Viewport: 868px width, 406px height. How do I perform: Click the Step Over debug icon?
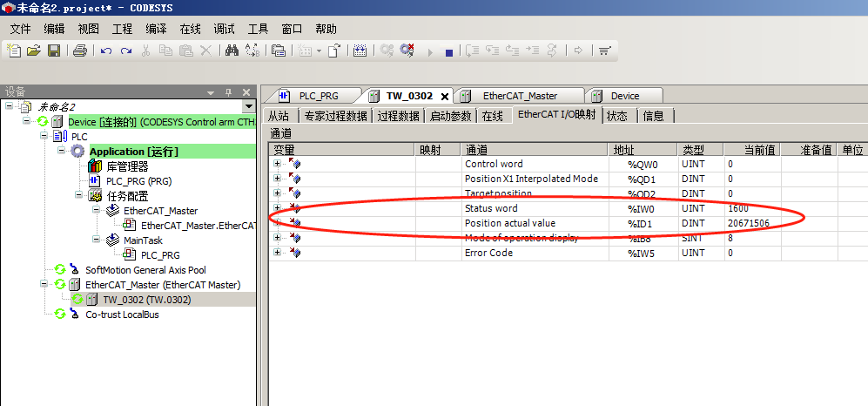click(x=472, y=51)
